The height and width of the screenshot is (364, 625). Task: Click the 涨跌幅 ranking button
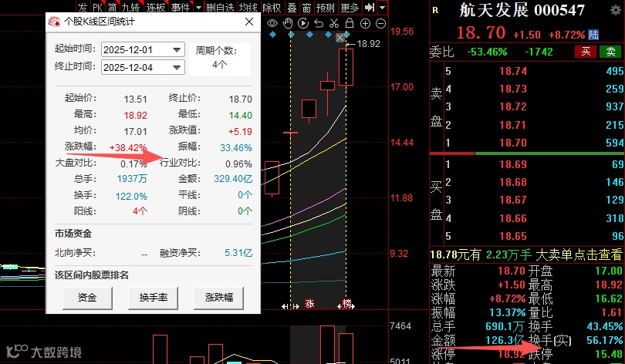pos(218,298)
